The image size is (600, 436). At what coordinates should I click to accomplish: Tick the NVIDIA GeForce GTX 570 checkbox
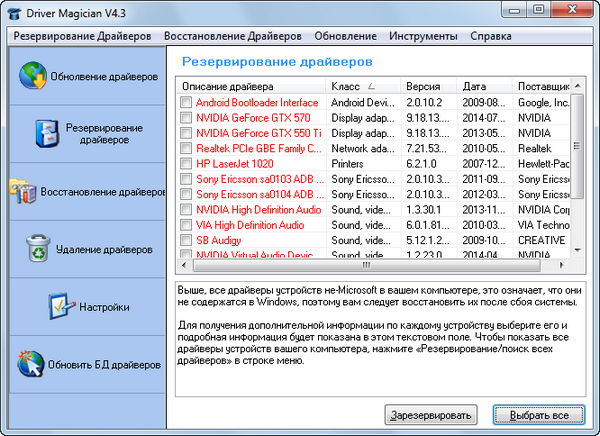point(186,118)
